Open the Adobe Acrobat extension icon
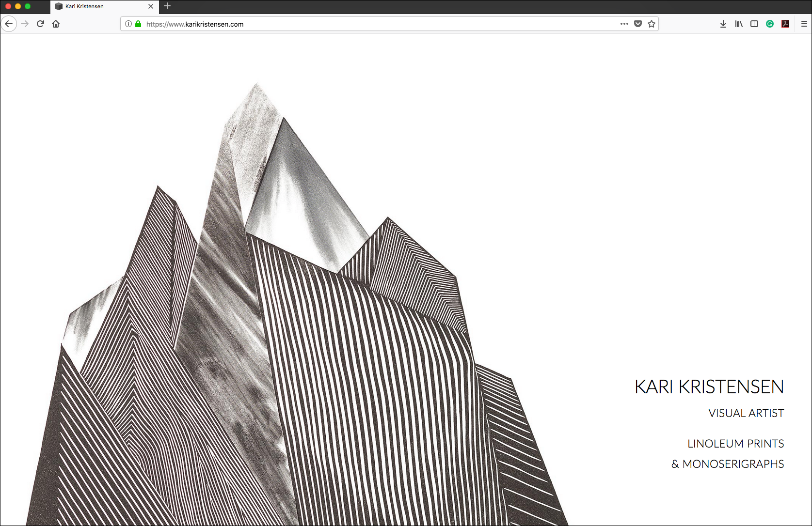 pyautogui.click(x=785, y=24)
